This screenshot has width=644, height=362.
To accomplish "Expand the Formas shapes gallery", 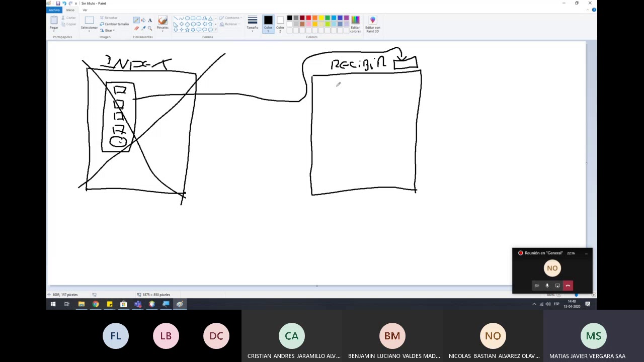I will click(x=215, y=30).
